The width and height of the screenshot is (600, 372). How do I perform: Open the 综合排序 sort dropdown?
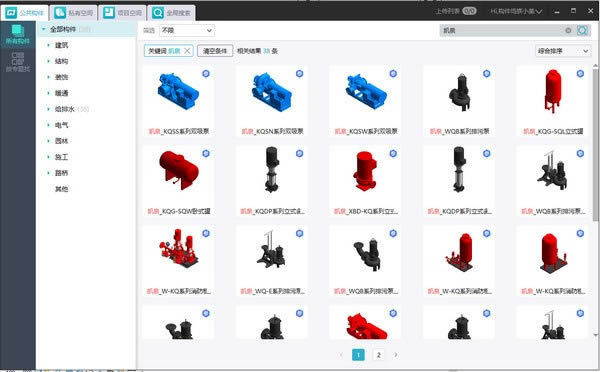point(562,51)
